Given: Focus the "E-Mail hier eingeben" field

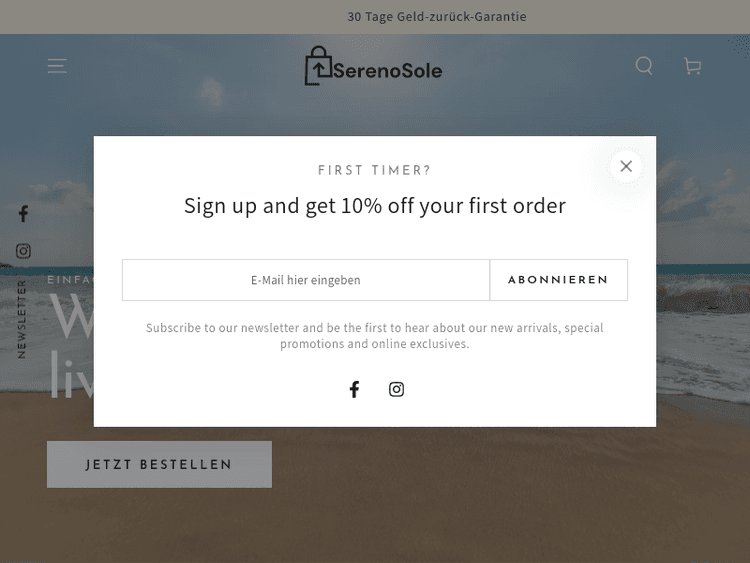Looking at the screenshot, I should tap(306, 280).
